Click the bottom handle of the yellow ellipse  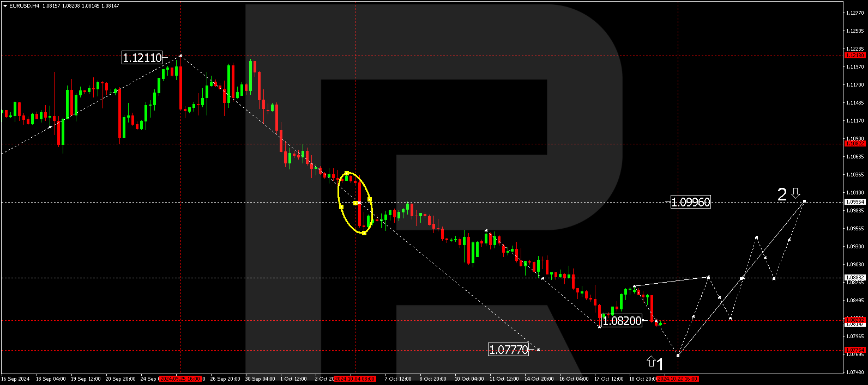tap(364, 233)
